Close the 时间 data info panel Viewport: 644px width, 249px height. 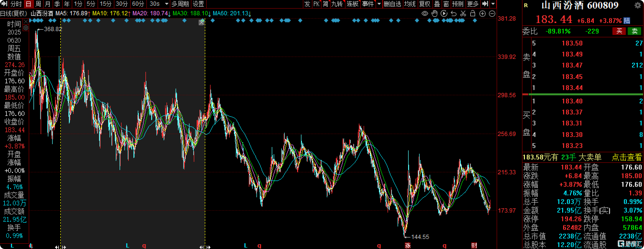click(26, 22)
